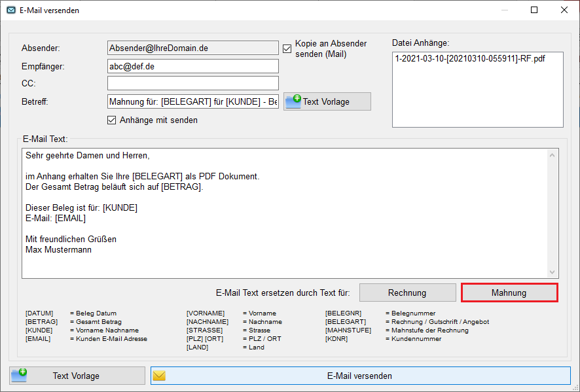Click folder icon on bottom Text Vorlage button
Screen dimensions: 580x392
click(x=20, y=376)
